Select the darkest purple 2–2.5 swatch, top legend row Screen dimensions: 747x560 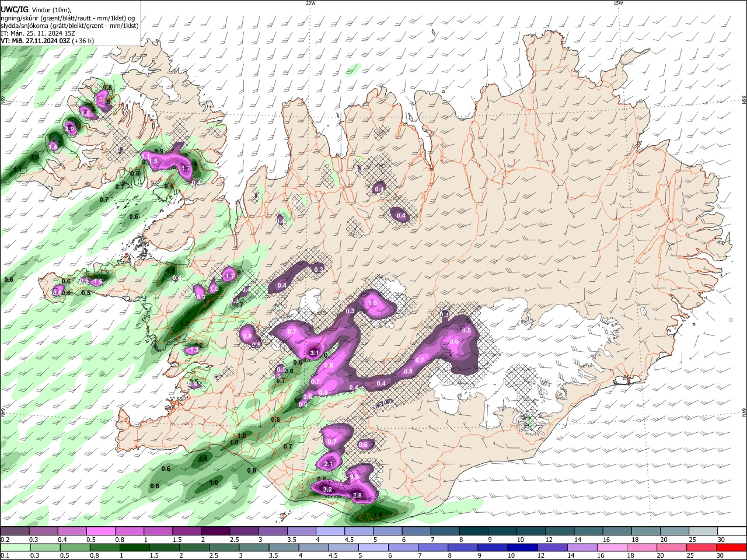(215, 531)
